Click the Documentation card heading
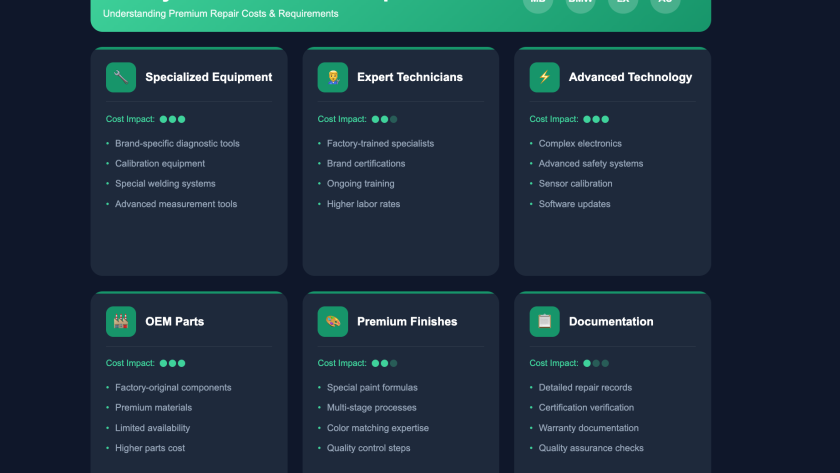The height and width of the screenshot is (473, 840). (x=611, y=321)
